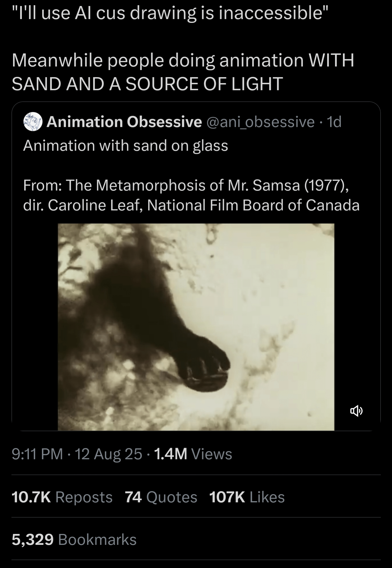Click the 9:11 PM post time
Screen dimensions: 392x568
point(37,454)
